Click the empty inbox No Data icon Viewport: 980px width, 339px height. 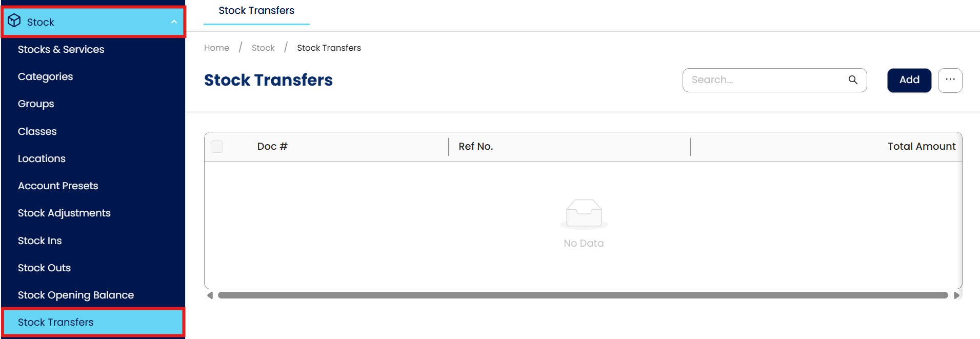point(584,213)
